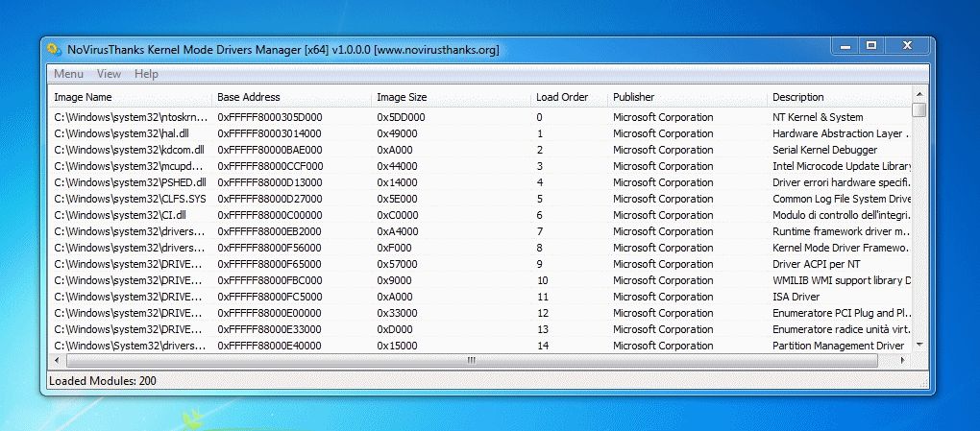Screen dimensions: 980x431
Task: Select the CI.dll row
Action: (x=480, y=215)
